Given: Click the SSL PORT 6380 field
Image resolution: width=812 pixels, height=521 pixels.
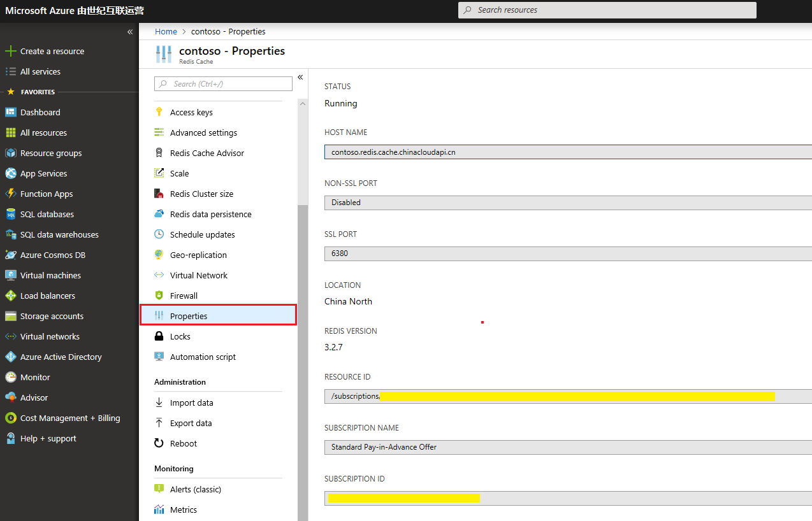Looking at the screenshot, I should 568,253.
